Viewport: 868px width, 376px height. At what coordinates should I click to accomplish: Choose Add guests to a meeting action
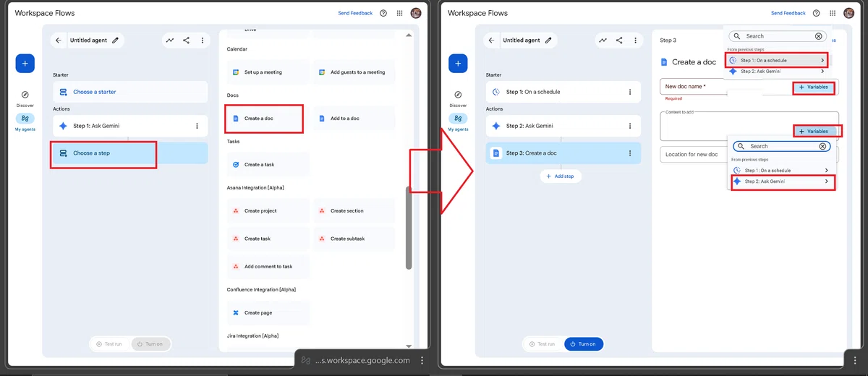point(354,72)
